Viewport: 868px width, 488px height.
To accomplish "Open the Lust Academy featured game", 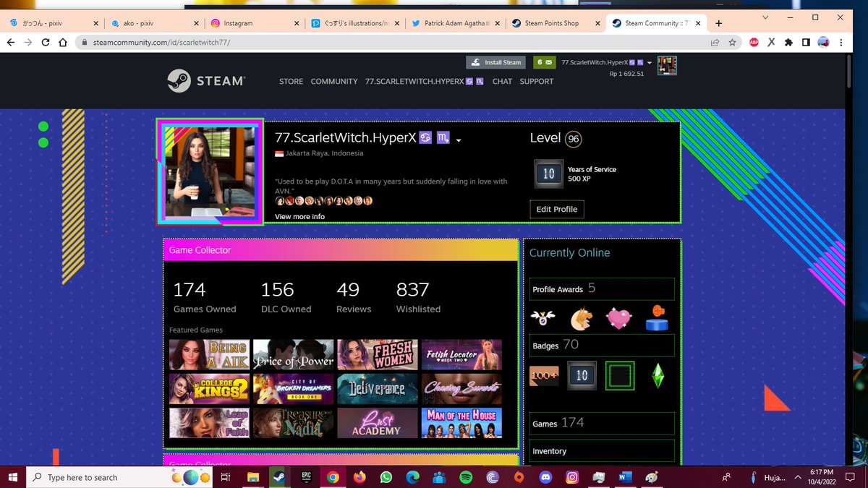I will [378, 423].
